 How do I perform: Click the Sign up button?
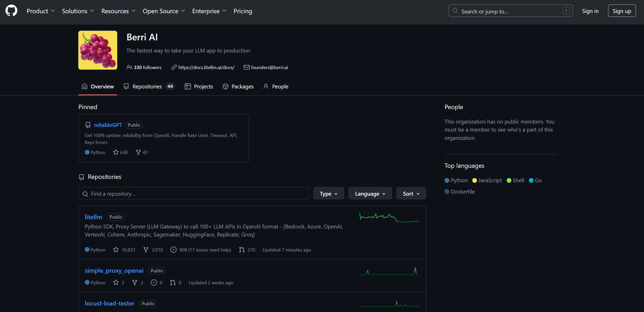point(622,11)
